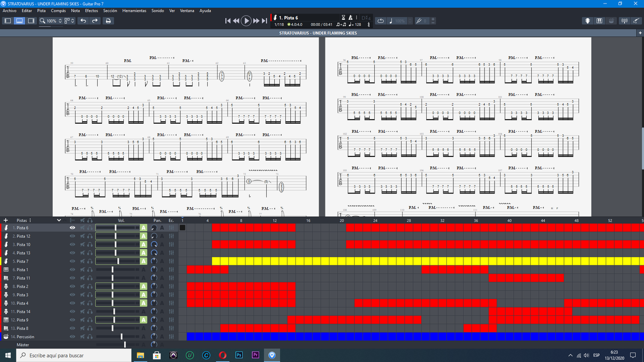
Task: Open the zoom percentage dropdown
Action: point(51,21)
